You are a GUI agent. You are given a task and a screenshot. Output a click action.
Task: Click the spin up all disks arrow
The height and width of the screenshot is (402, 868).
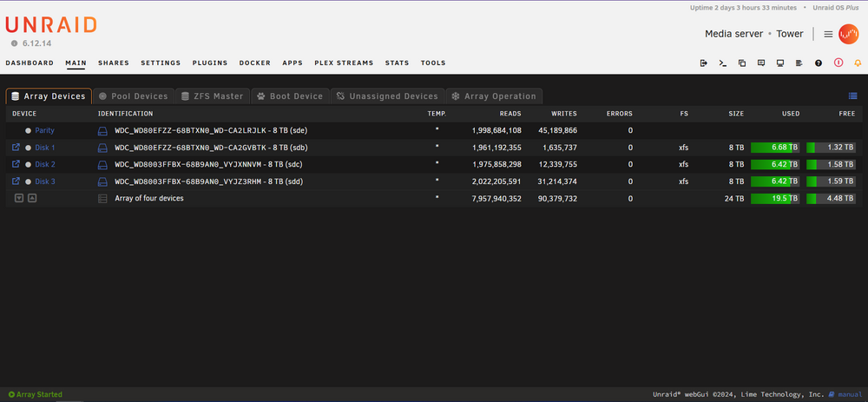32,198
